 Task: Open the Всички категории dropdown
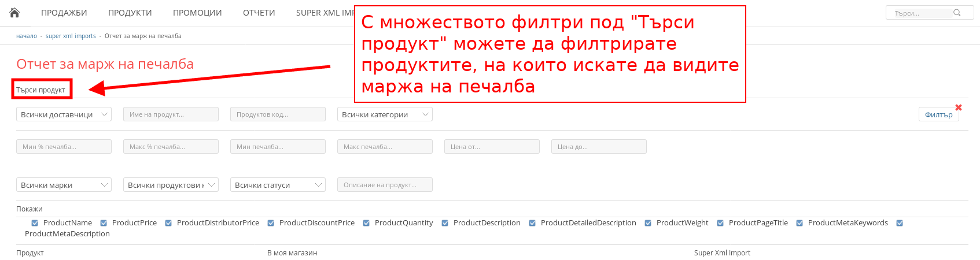[x=385, y=114]
